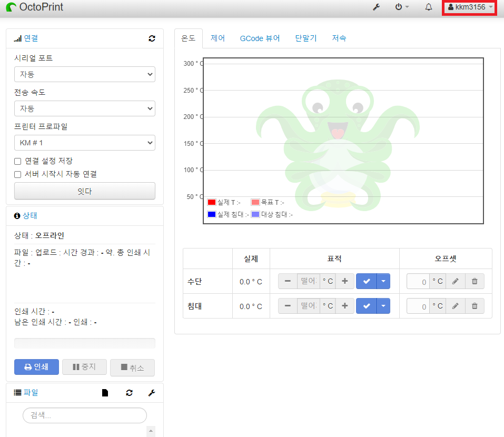The height and width of the screenshot is (437, 504).
Task: Decrease 수단 target temperature with minus
Action: (x=288, y=281)
